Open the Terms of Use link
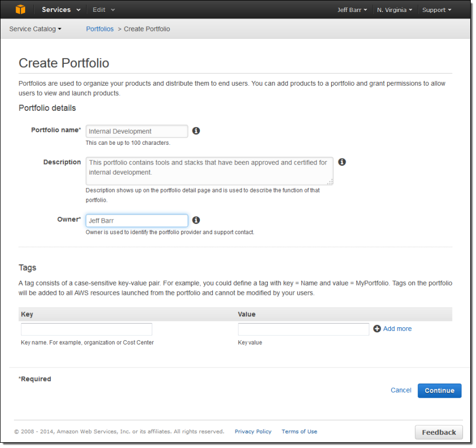Viewport: 476px width, 448px height. point(299,432)
